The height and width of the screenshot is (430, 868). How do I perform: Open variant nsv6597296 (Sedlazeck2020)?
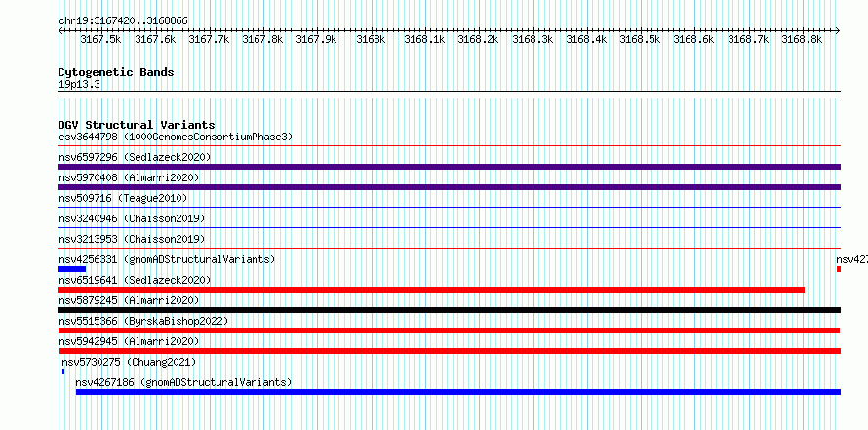pos(135,157)
